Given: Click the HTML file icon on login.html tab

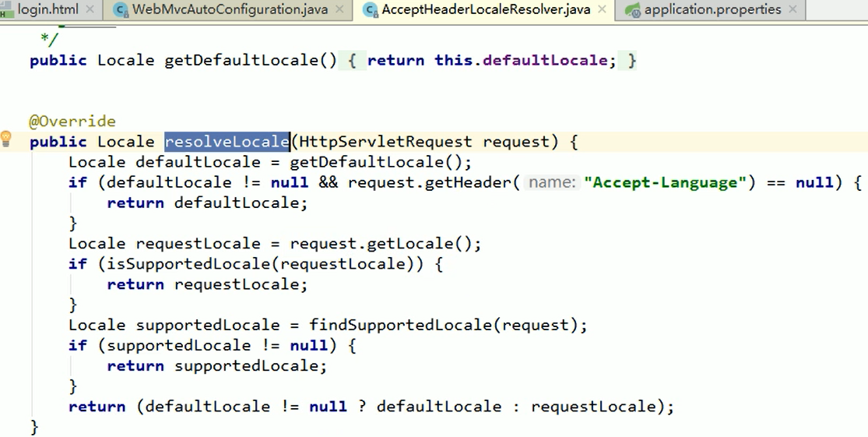Looking at the screenshot, I should point(7,10).
